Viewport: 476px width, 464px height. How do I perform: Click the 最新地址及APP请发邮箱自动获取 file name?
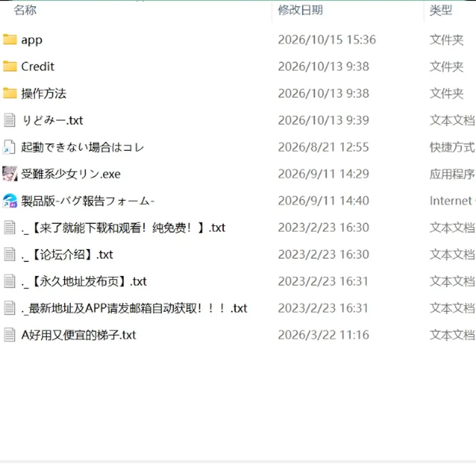tap(134, 308)
